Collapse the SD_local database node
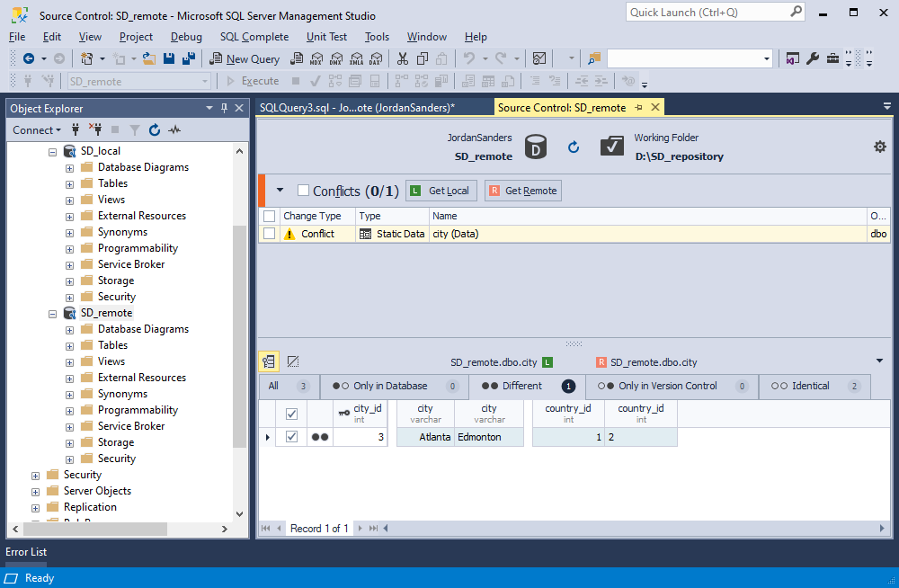Screen dimensions: 899x588 (53, 152)
